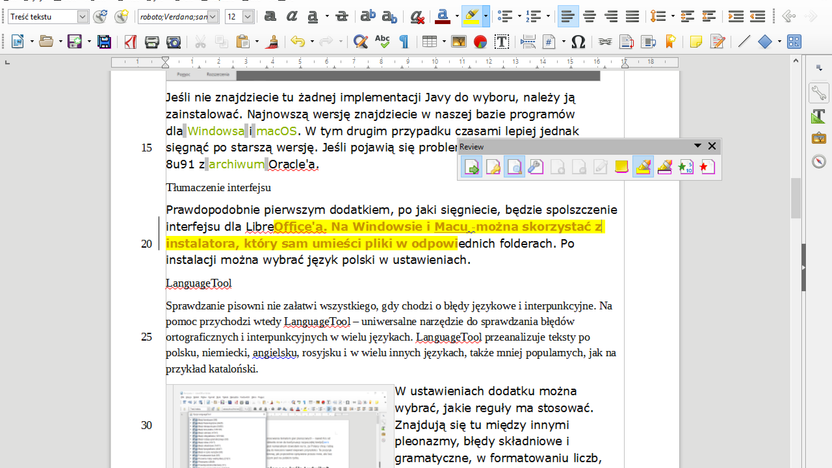
Task: Center the paragraph horizontally
Action: 589,16
